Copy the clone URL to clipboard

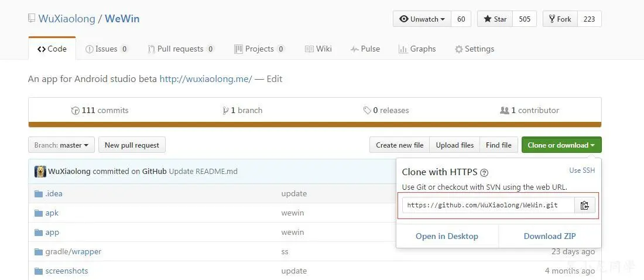click(x=584, y=205)
